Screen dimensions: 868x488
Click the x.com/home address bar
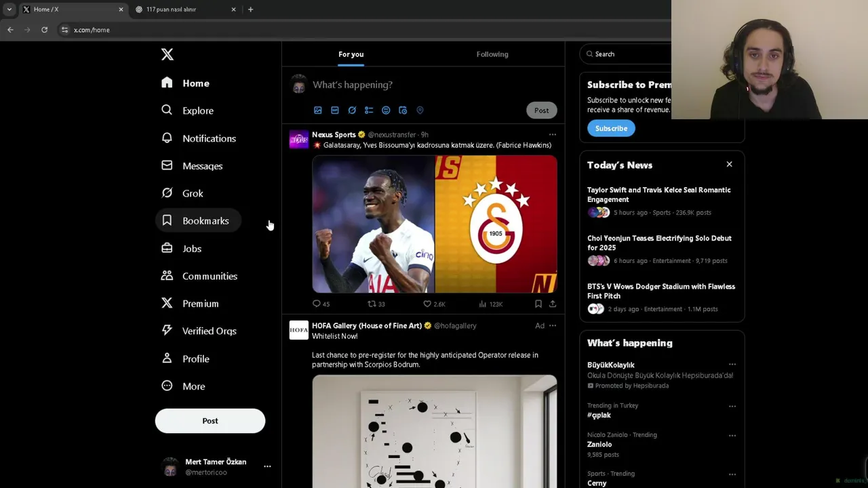pyautogui.click(x=92, y=30)
